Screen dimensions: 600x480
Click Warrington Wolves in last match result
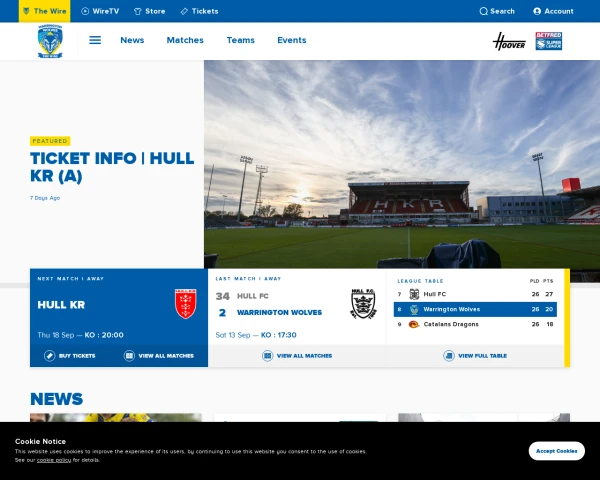tap(279, 313)
